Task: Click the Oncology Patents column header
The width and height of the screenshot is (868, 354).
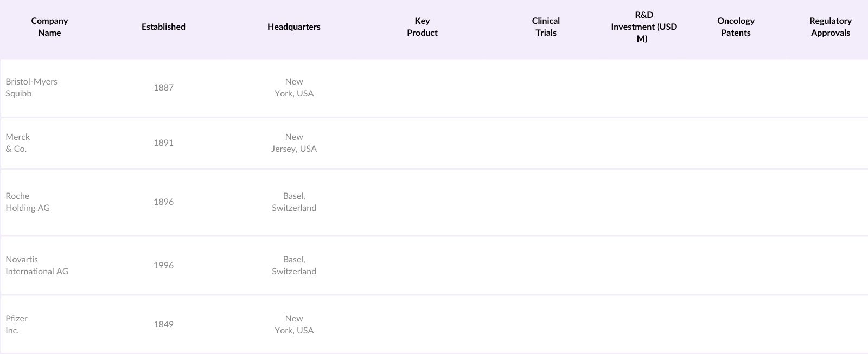Action: [x=736, y=27]
